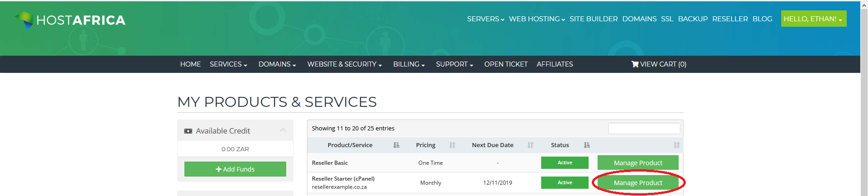Go to HOME in navigation bar
868x196 pixels.
point(190,64)
